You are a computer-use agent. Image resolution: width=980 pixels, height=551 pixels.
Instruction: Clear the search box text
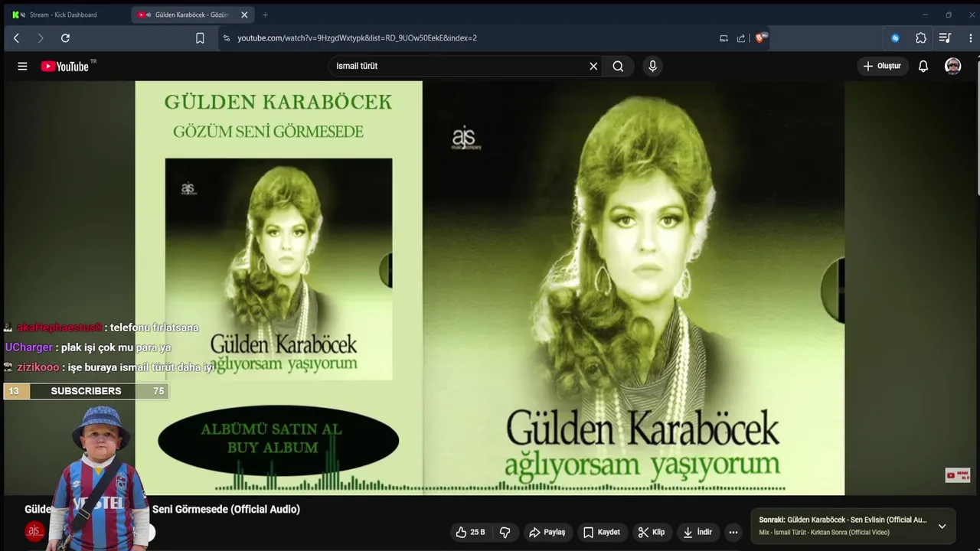(x=593, y=67)
